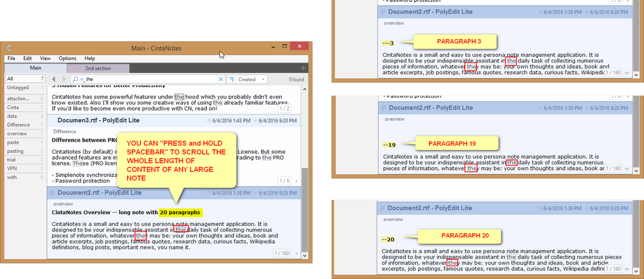This screenshot has width=644, height=279.
Task: Click the magnifier search icon
Action: pyautogui.click(x=76, y=79)
